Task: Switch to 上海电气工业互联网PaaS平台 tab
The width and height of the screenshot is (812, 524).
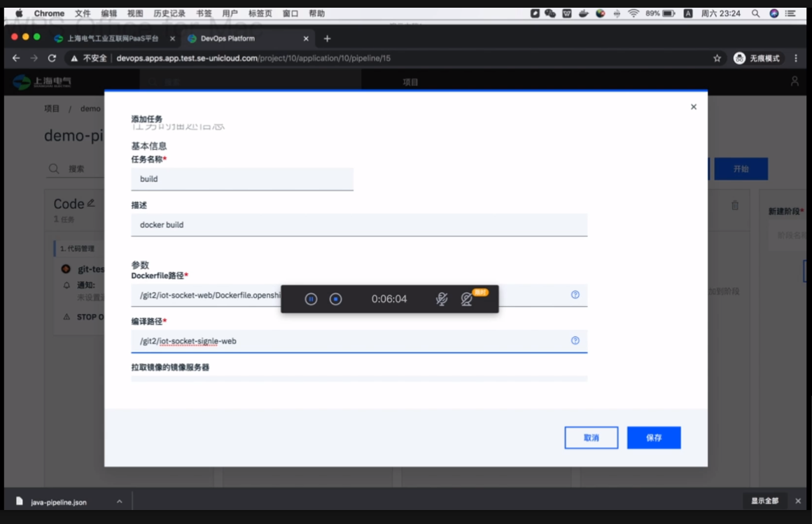Action: click(112, 39)
